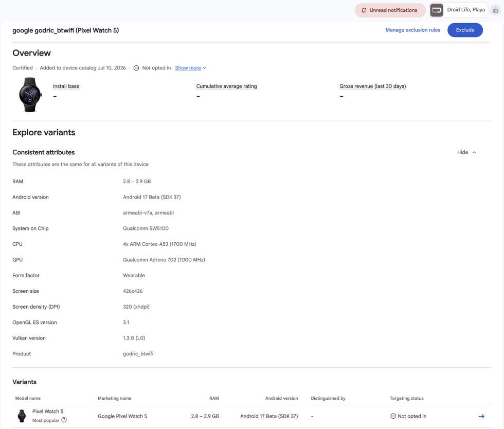Screen dimensions: 504x429
Task: Select the 320 (xhdpi) density value
Action: pyautogui.click(x=136, y=307)
